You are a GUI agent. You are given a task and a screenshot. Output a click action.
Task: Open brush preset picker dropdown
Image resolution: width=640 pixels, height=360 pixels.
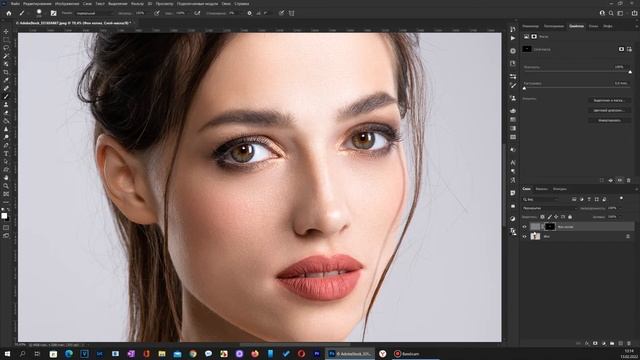pos(39,13)
